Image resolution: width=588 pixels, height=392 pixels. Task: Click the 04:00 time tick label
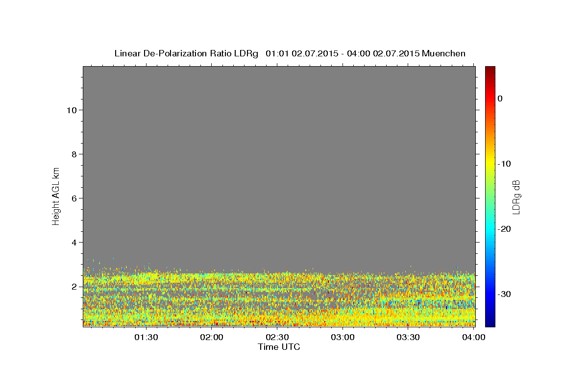[x=474, y=337]
